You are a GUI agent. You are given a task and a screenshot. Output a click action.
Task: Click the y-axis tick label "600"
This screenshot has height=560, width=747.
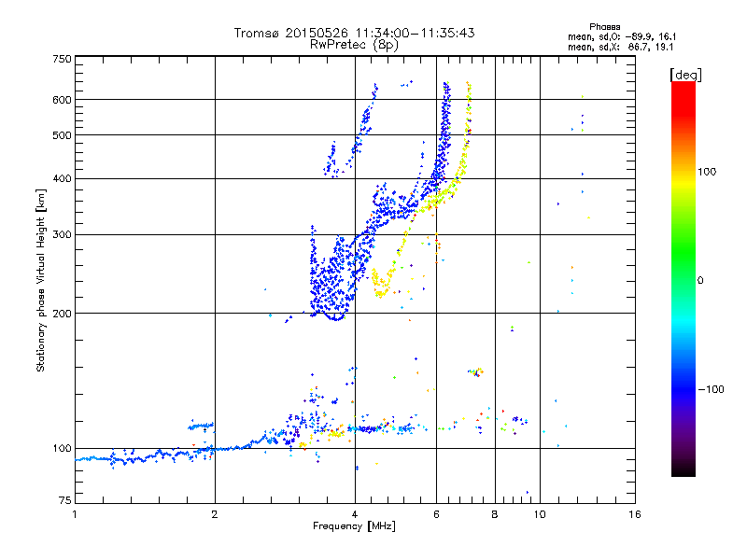pyautogui.click(x=62, y=100)
